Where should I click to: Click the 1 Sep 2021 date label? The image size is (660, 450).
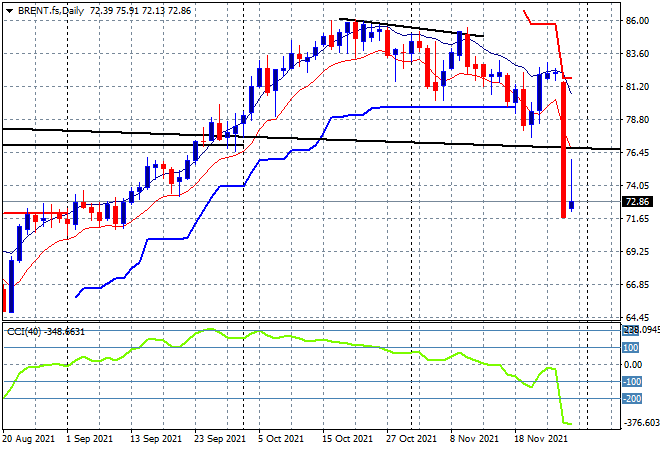tap(89, 439)
